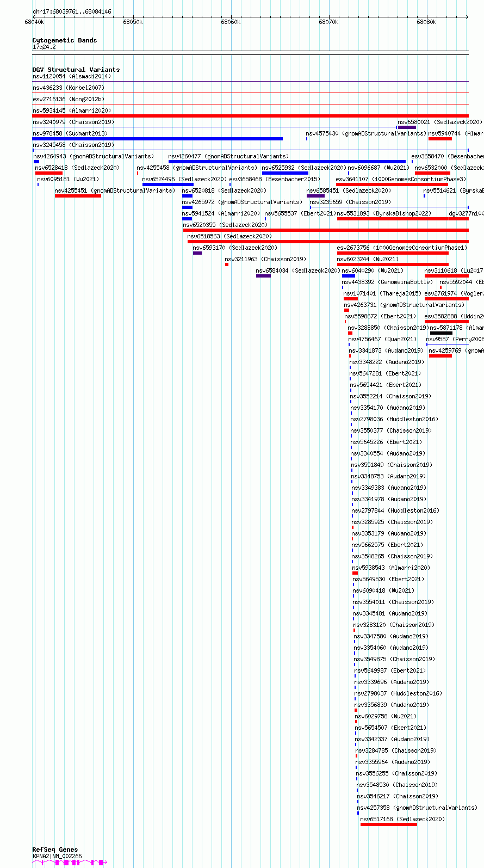Open nsv3245458 (Chaisson2019) variant
The width and height of the screenshot is (484, 868).
73,145
